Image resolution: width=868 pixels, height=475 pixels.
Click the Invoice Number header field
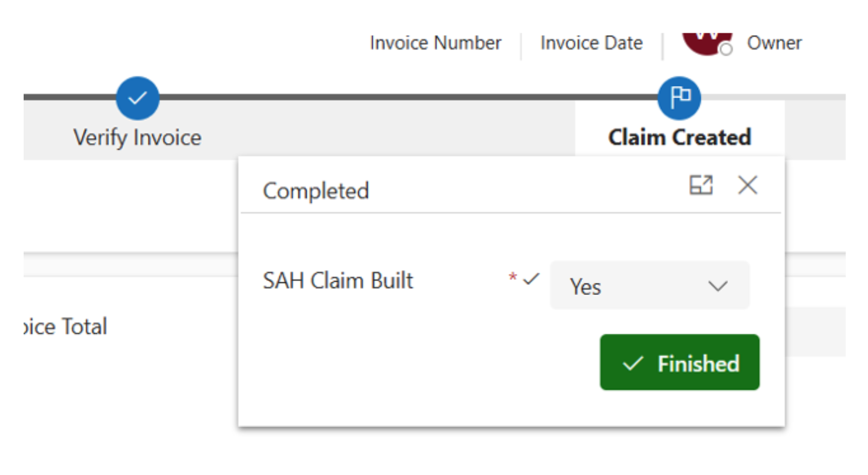coord(435,43)
